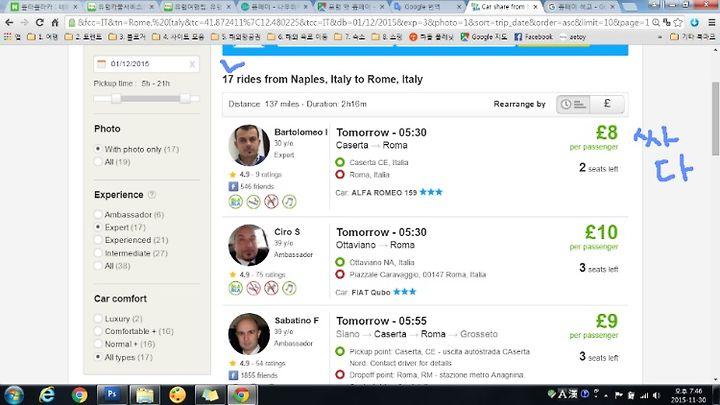Switch to the 'Car share from' tab
Viewport: 720px width, 405px height.
pyautogui.click(x=504, y=7)
